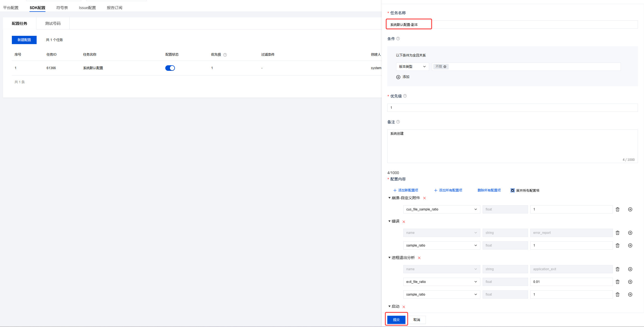Add row after error_report name entry
This screenshot has width=644, height=327.
(x=630, y=233)
